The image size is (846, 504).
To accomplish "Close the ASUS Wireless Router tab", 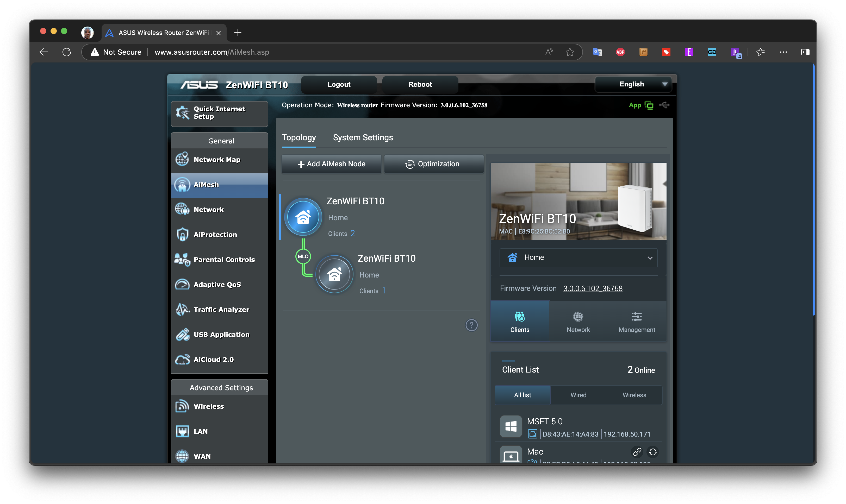I will click(x=219, y=33).
